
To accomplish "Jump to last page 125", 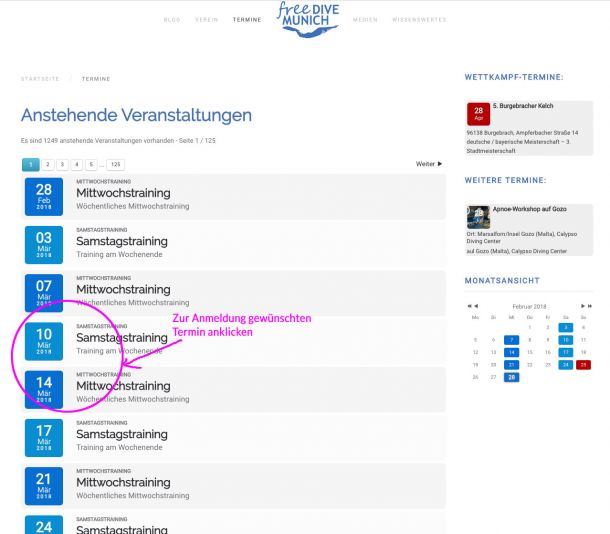I will pos(115,163).
